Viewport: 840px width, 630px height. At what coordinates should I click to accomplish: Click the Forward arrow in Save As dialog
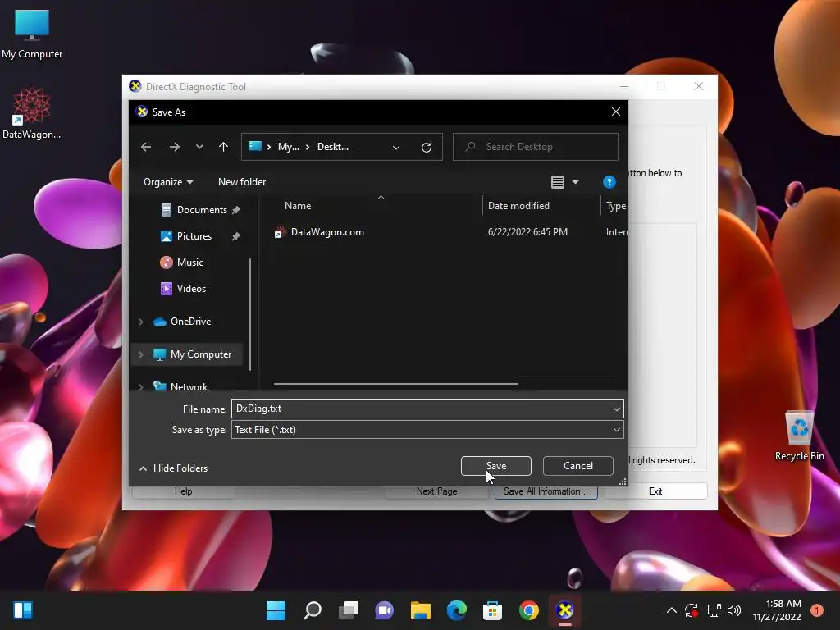click(x=175, y=147)
